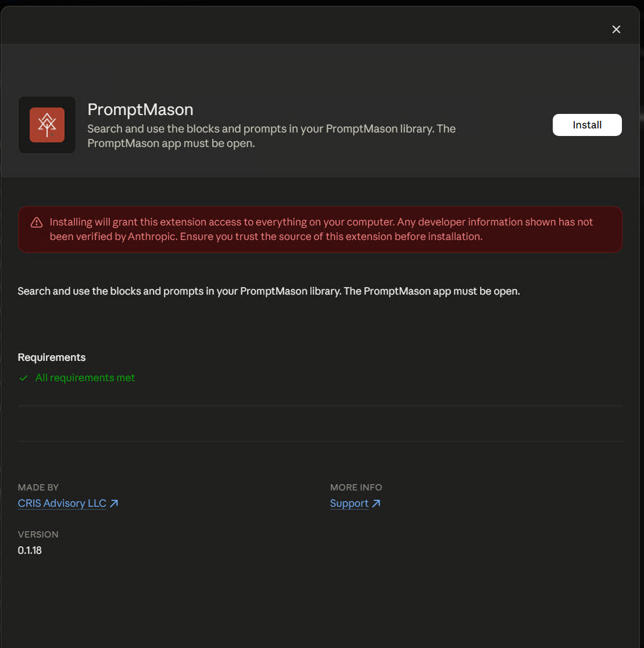Click the Requirements section heading
This screenshot has width=644, height=648.
(x=52, y=357)
